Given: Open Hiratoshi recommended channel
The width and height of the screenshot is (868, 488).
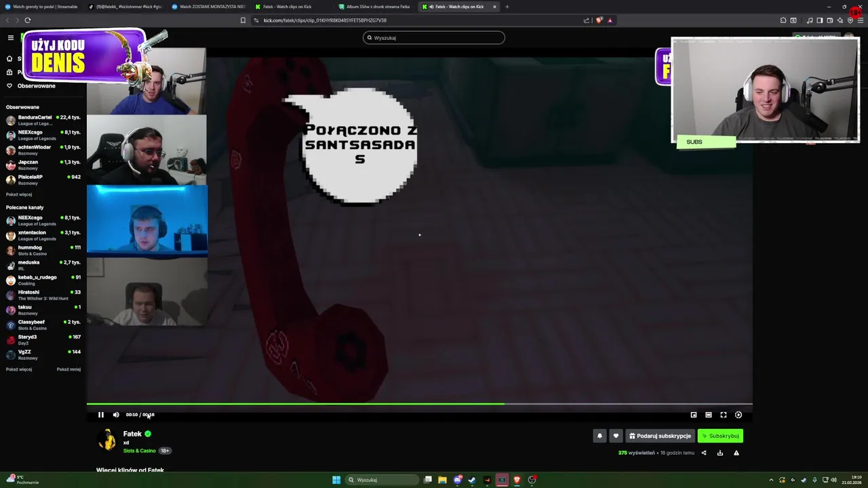Looking at the screenshot, I should [43, 295].
